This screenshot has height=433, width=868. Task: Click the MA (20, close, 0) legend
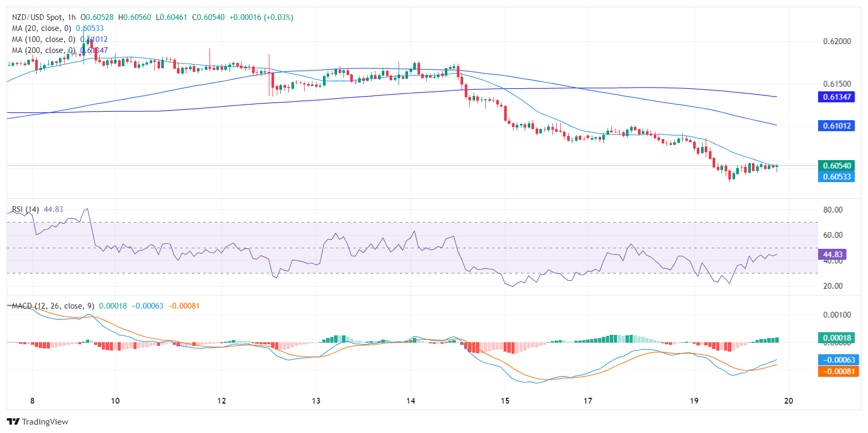[41, 28]
